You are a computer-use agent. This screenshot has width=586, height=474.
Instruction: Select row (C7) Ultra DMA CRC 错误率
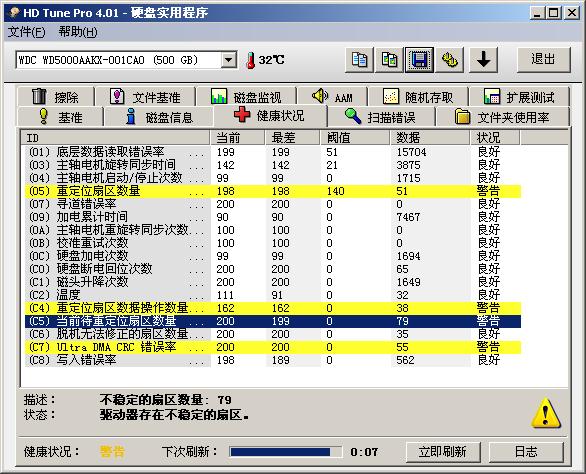coord(273,347)
